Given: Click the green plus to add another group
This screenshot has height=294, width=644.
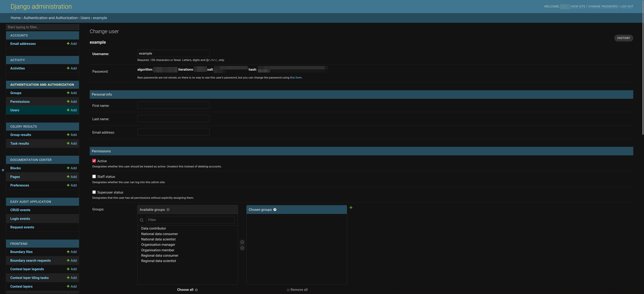Looking at the screenshot, I should click(351, 208).
